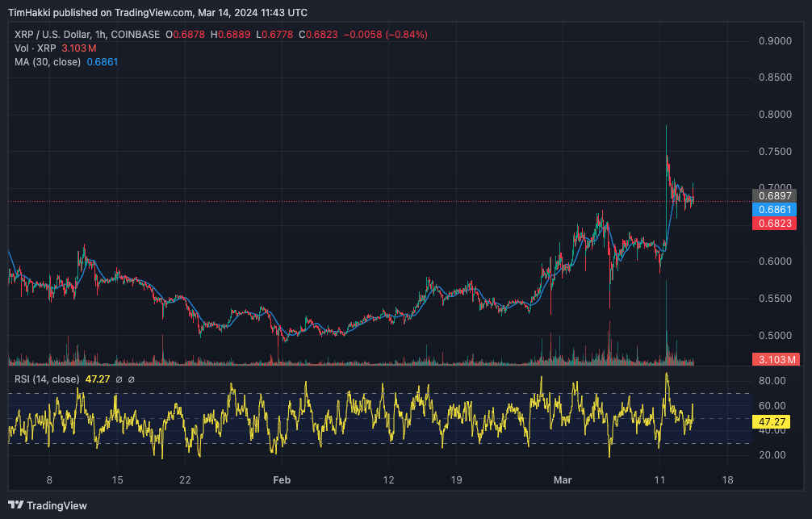Click the low value L0.6778
Viewport: 812px width, 519px height.
[274, 35]
